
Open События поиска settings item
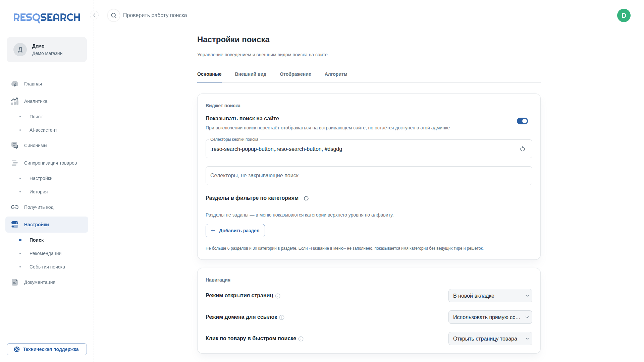47,267
